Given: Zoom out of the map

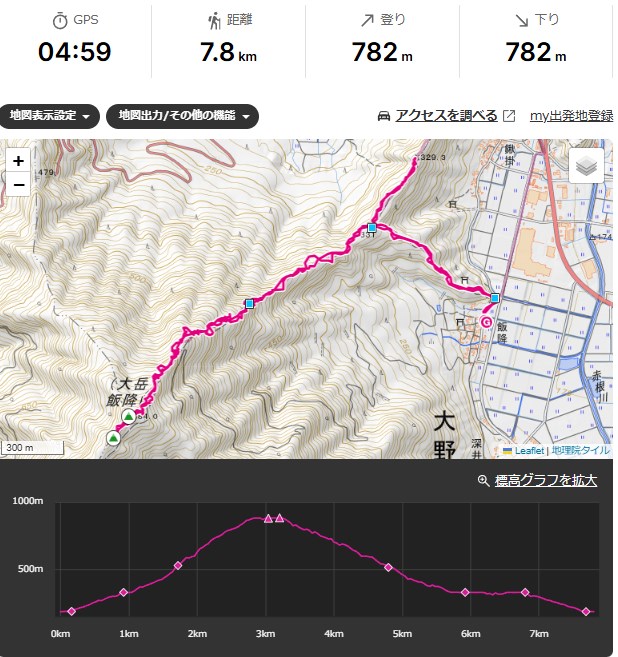Looking at the screenshot, I should 19,184.
